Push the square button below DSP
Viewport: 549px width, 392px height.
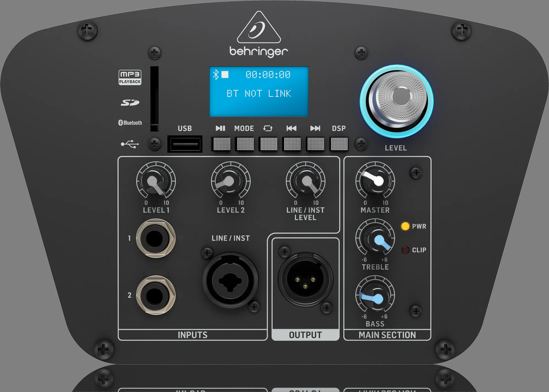tap(339, 144)
